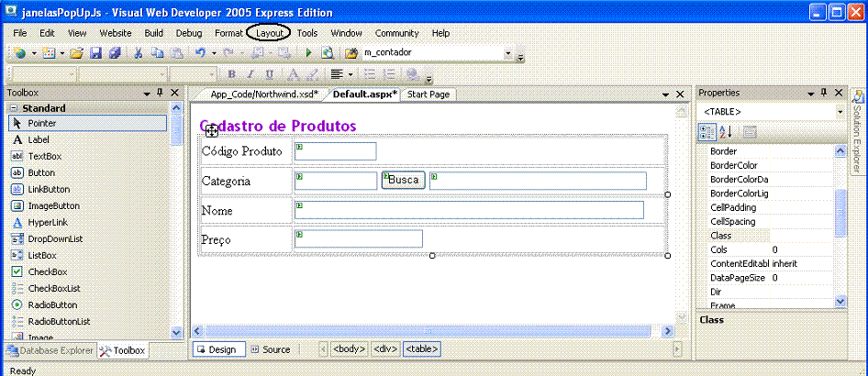Start debugging with the green play icon
The width and height of the screenshot is (868, 376).
point(309,53)
